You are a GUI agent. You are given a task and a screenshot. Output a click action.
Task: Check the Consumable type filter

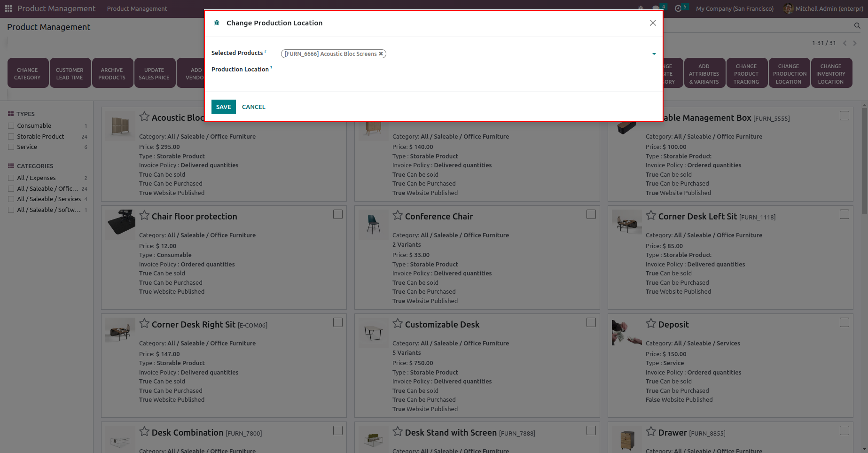coord(11,125)
